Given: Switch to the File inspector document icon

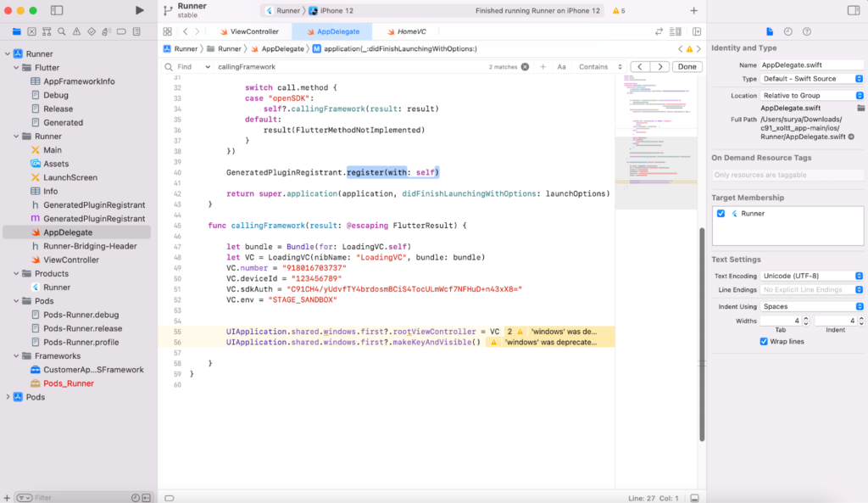Looking at the screenshot, I should pos(770,31).
